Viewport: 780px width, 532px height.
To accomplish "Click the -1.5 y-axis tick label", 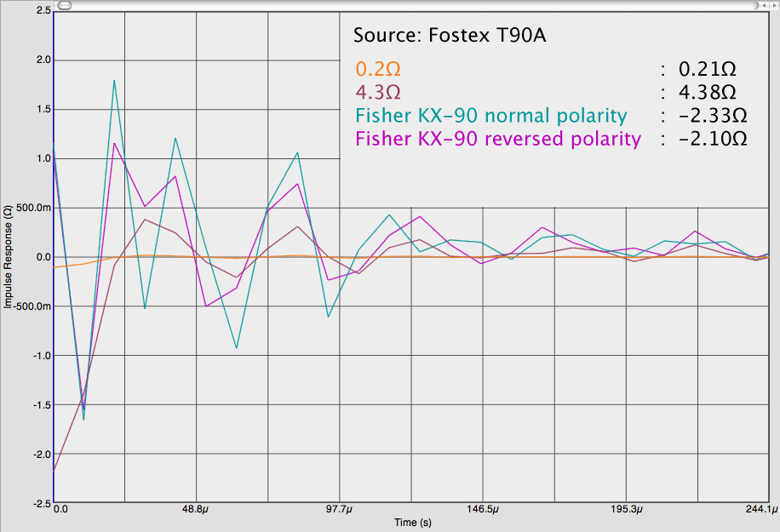I will (x=42, y=405).
